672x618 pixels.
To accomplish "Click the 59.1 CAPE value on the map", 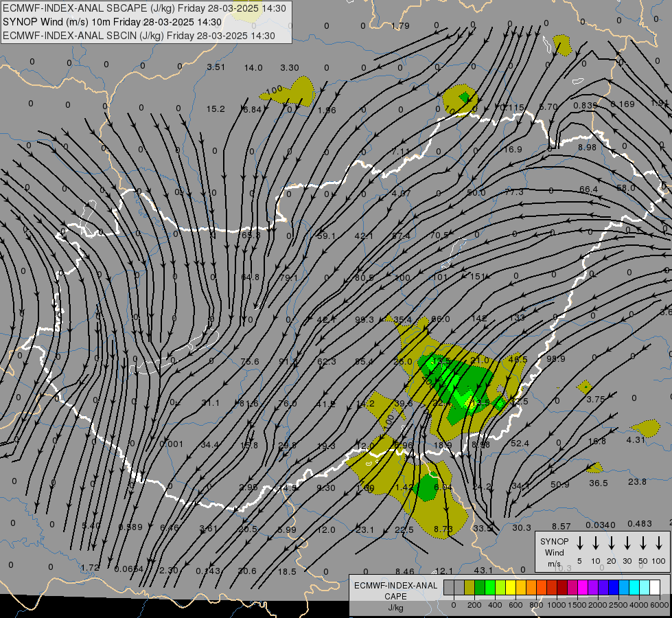I will (x=326, y=236).
